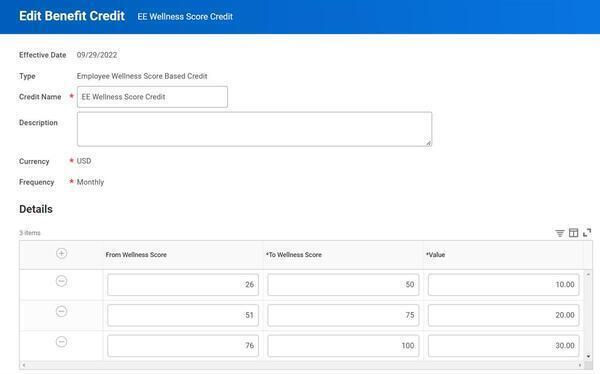Remove the row with From score 51
600x374 pixels.
pos(61,311)
